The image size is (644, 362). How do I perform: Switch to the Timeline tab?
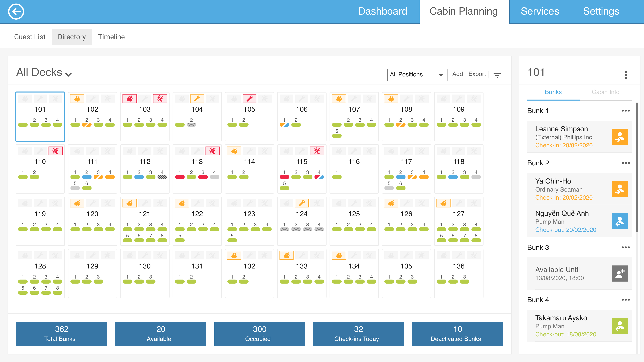pos(111,37)
